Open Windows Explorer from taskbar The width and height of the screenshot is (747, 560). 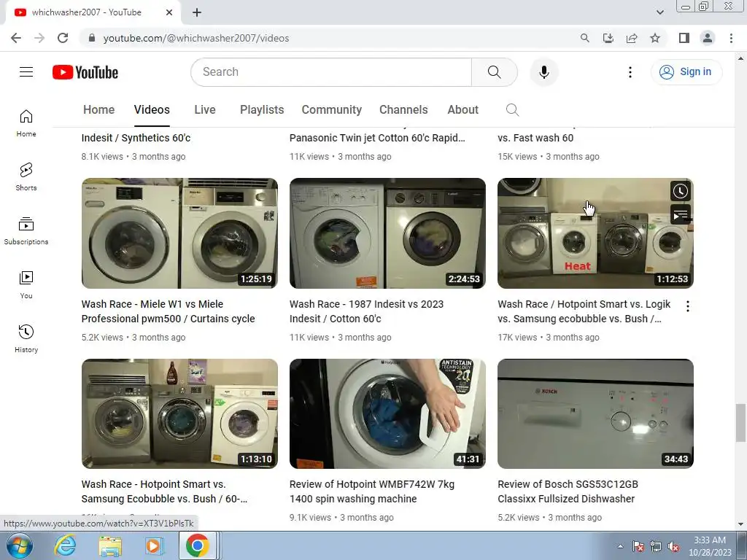110,545
